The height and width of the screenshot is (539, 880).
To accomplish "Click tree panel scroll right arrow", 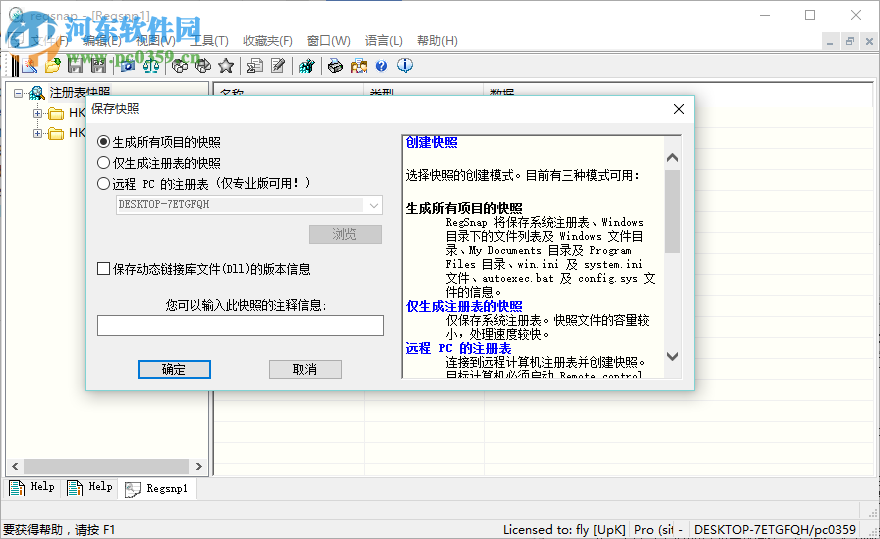I will point(199,466).
